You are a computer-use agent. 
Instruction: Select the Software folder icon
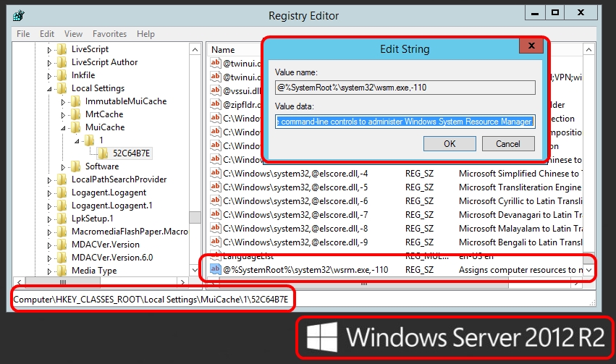pos(76,166)
